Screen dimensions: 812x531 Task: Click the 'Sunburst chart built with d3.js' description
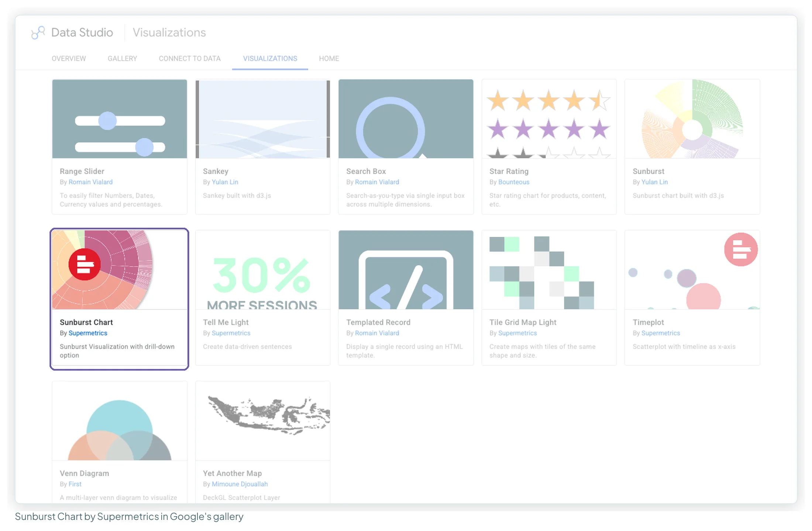point(678,195)
